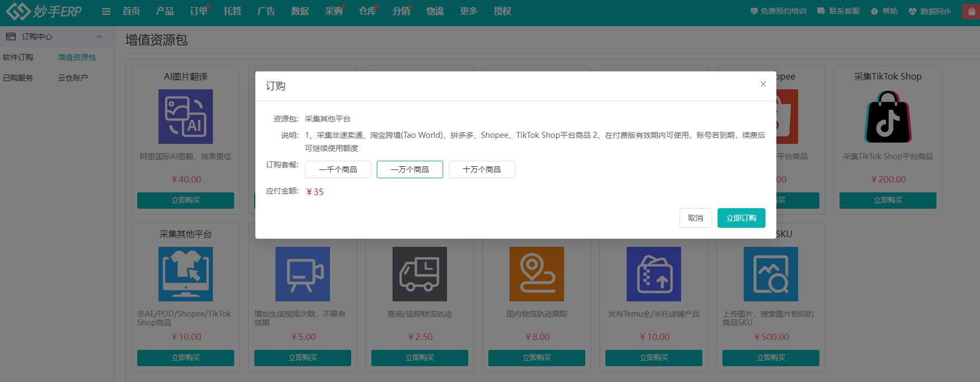Close the 订购 dialog with the X
This screenshot has width=980, height=382.
(763, 84)
